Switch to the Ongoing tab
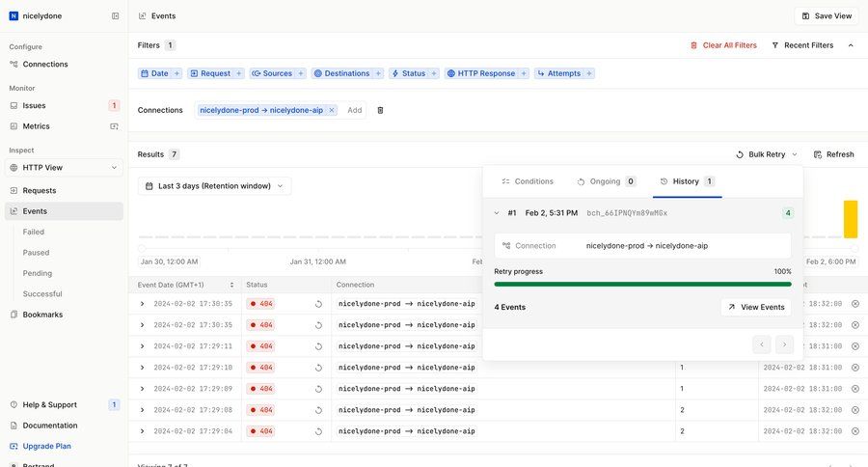Image resolution: width=868 pixels, height=467 pixels. click(607, 181)
